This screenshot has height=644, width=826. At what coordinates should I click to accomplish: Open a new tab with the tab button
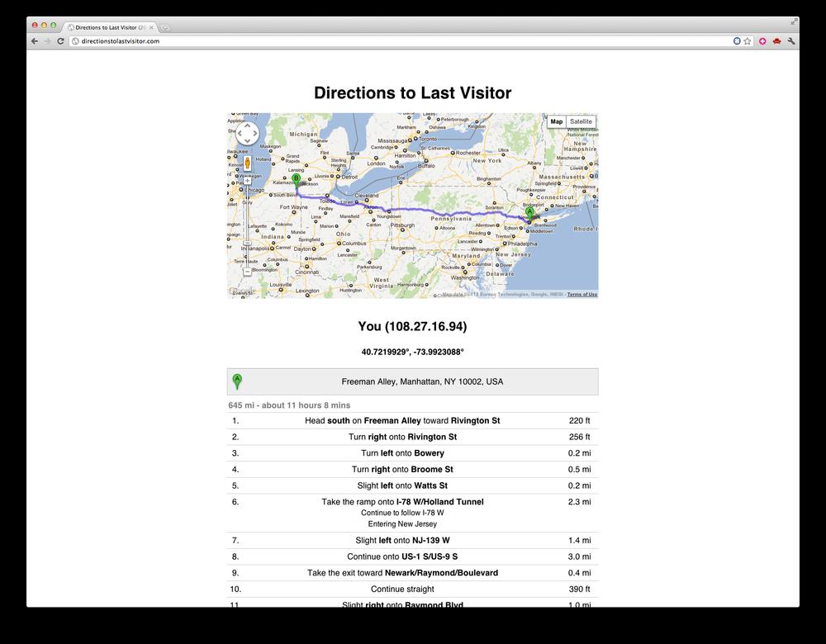click(165, 27)
